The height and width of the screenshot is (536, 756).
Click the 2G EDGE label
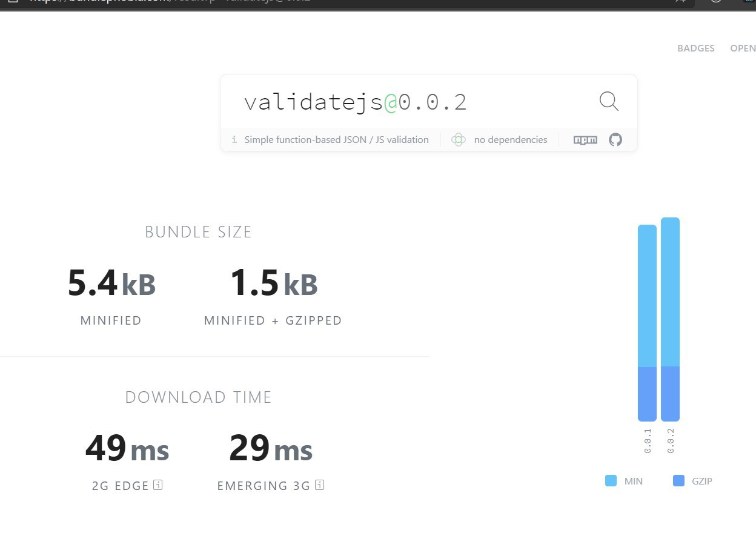120,486
